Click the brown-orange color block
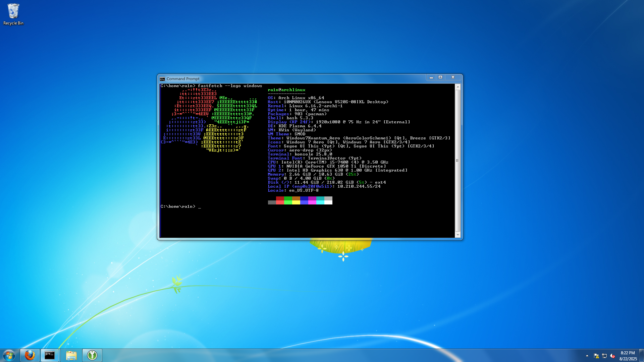Image resolution: width=644 pixels, height=362 pixels. 296,198
